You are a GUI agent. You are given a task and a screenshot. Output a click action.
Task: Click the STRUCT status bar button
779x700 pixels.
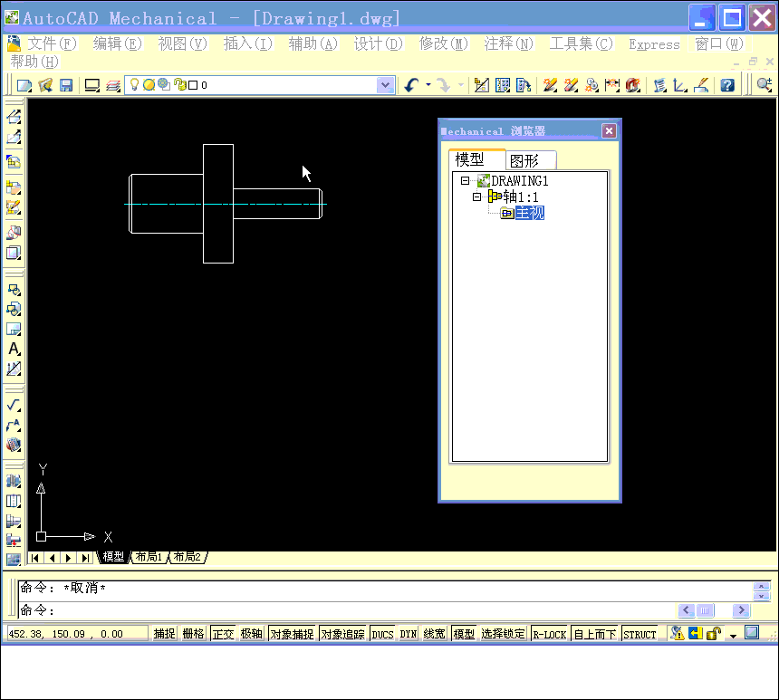point(640,634)
